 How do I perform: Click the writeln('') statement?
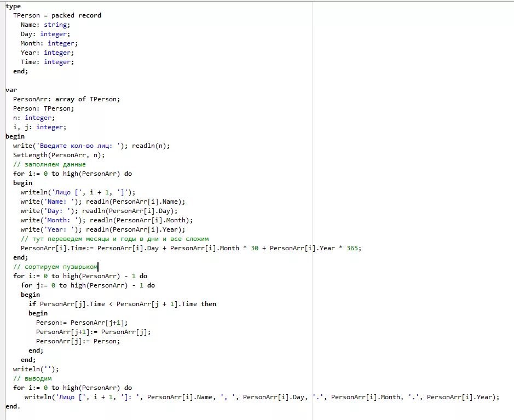(36, 369)
